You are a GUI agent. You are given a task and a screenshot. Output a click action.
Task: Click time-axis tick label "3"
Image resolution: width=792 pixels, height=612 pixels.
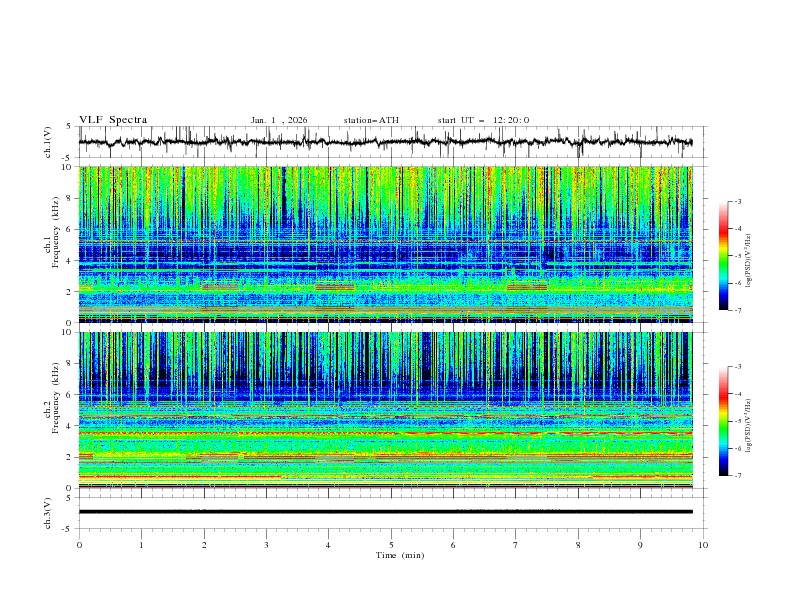pyautogui.click(x=266, y=545)
